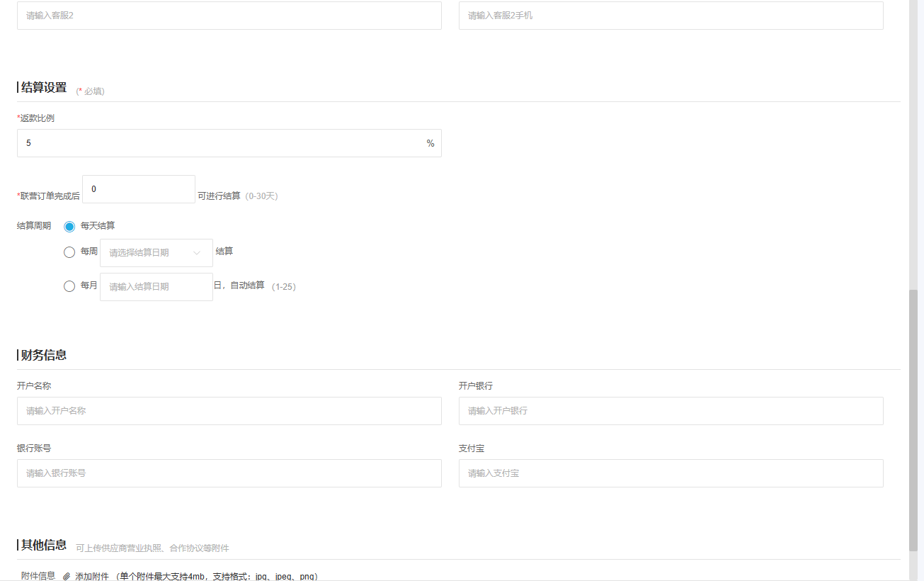
Task: Click the 财务信息 section heading
Action: coord(44,355)
